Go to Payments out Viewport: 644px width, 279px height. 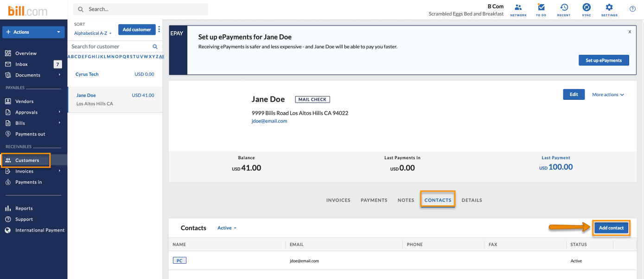point(30,134)
